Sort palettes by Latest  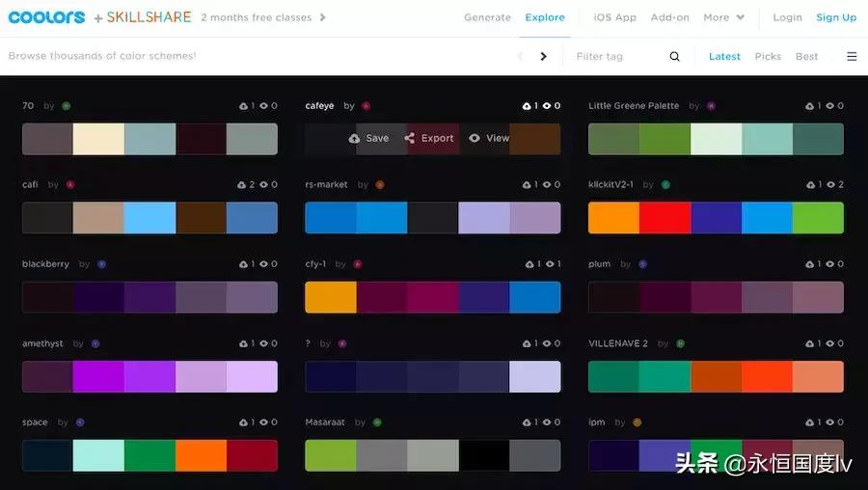click(724, 56)
